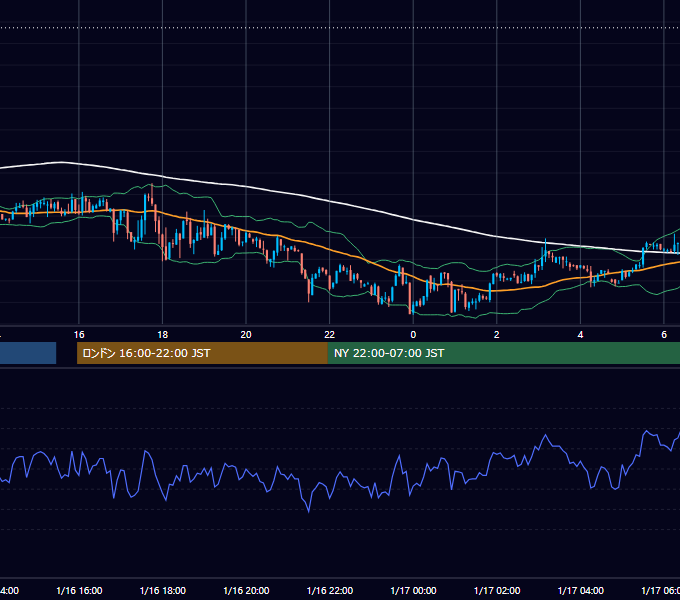This screenshot has height=600, width=680.
Task: Click the hour label 20 on price chart axis
Action: point(246,335)
